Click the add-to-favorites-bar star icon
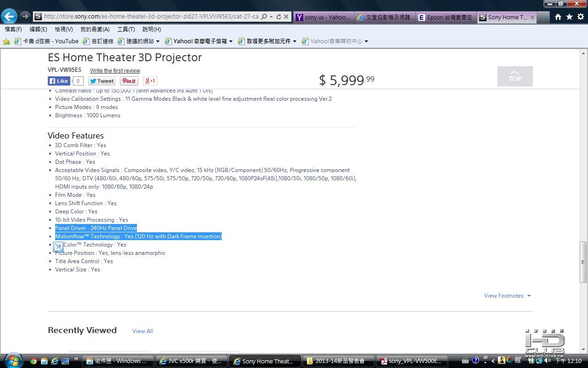This screenshot has height=368, width=588. [x=6, y=41]
